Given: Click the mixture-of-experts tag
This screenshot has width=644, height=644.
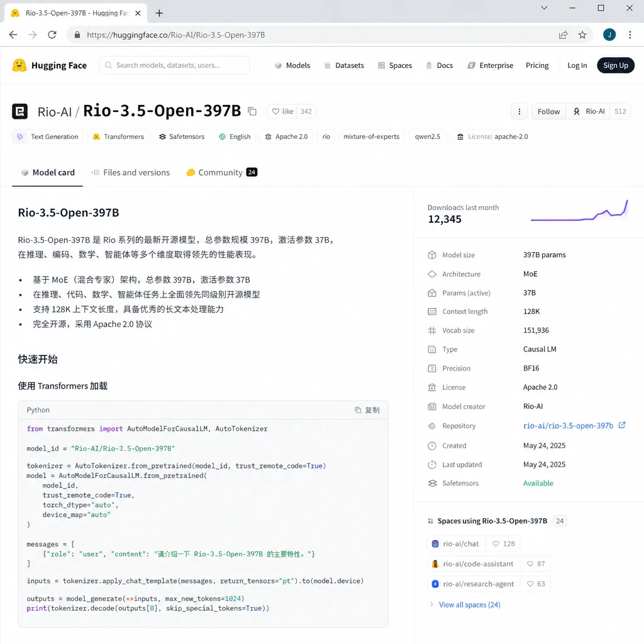Looking at the screenshot, I should tap(371, 136).
